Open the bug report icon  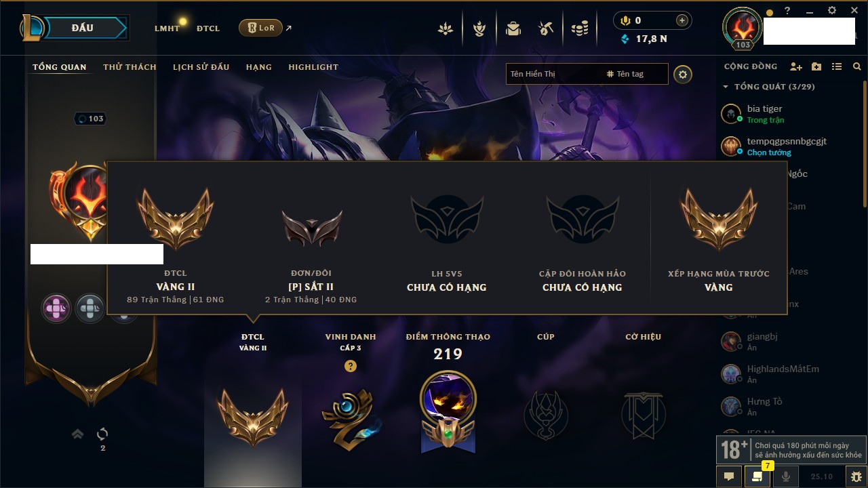coord(856,476)
